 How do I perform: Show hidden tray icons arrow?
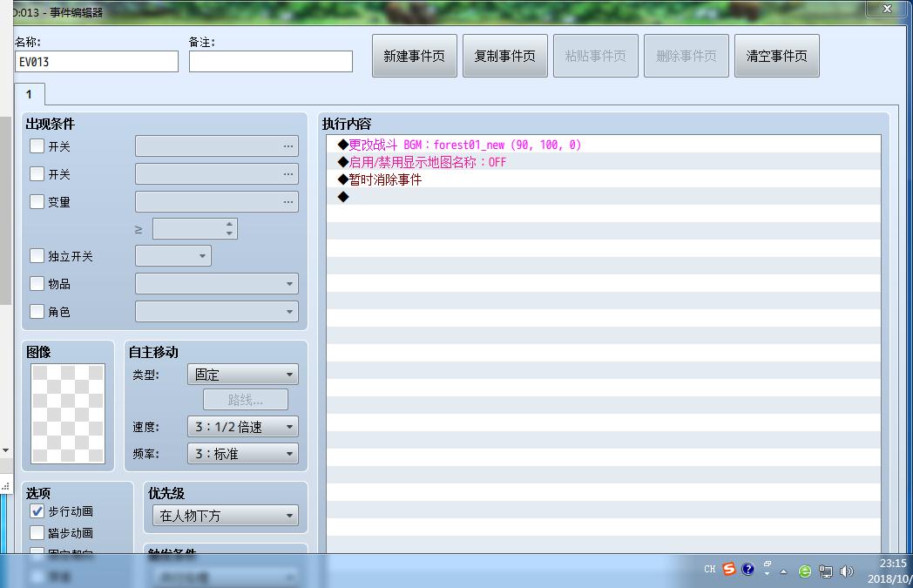pyautogui.click(x=784, y=571)
